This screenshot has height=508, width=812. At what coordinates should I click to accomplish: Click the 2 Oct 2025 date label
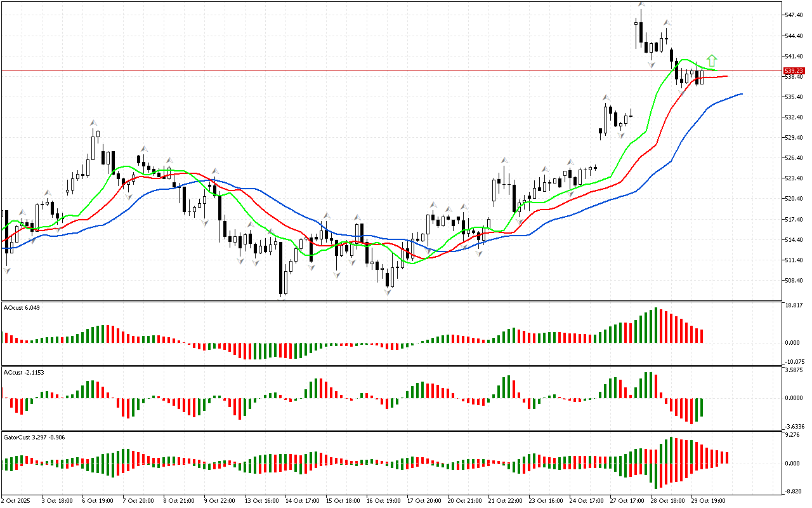17,500
